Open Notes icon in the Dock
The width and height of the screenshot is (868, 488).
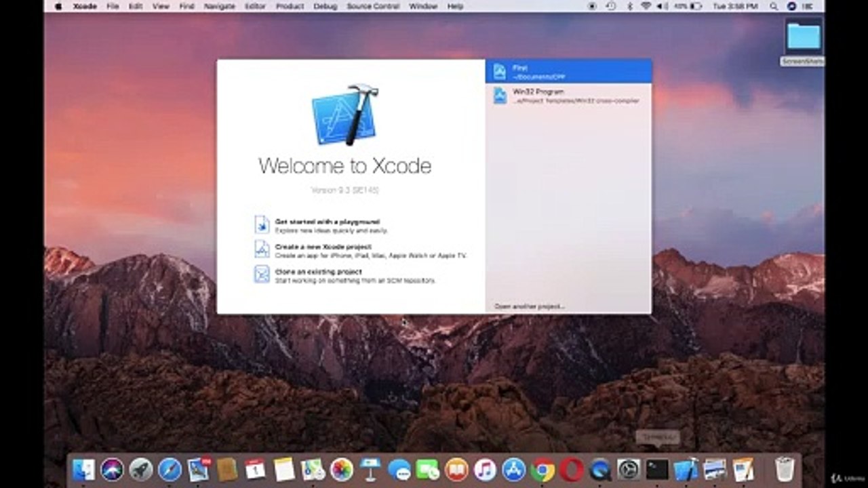(284, 469)
